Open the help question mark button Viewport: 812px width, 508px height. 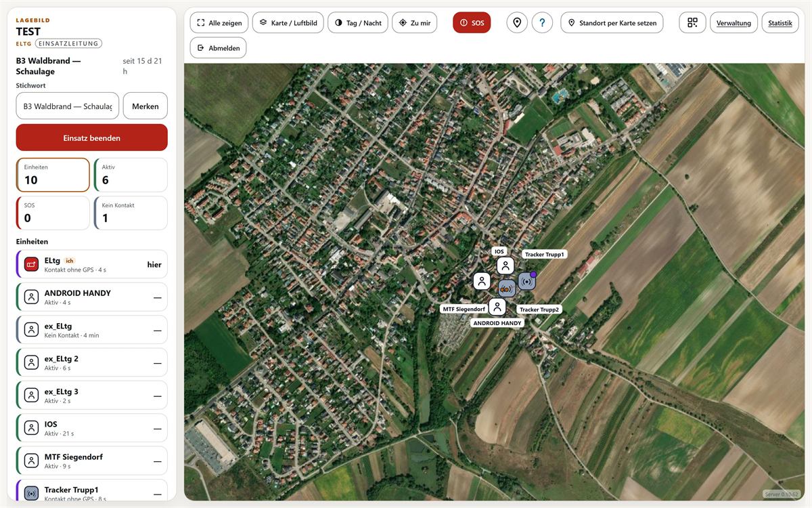tap(542, 22)
